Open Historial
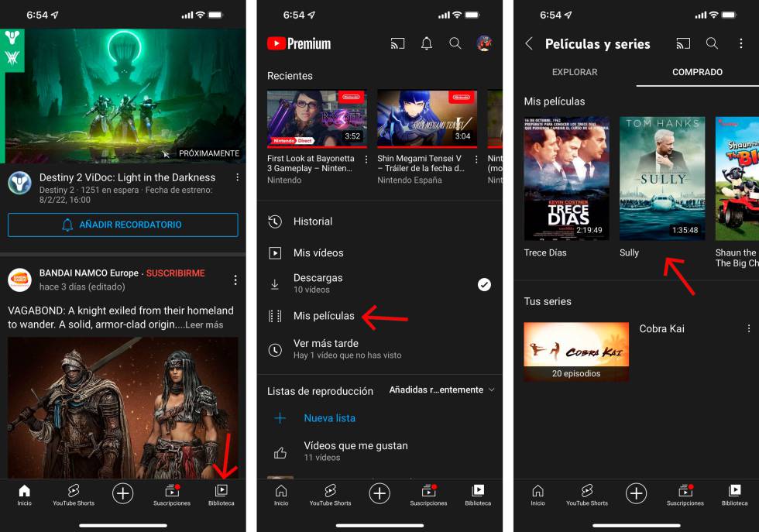The height and width of the screenshot is (532, 759). pyautogui.click(x=379, y=221)
